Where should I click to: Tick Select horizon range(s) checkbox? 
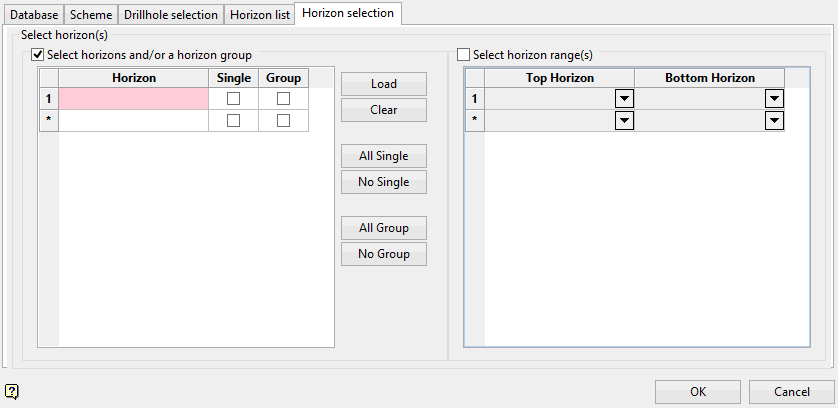tap(464, 55)
